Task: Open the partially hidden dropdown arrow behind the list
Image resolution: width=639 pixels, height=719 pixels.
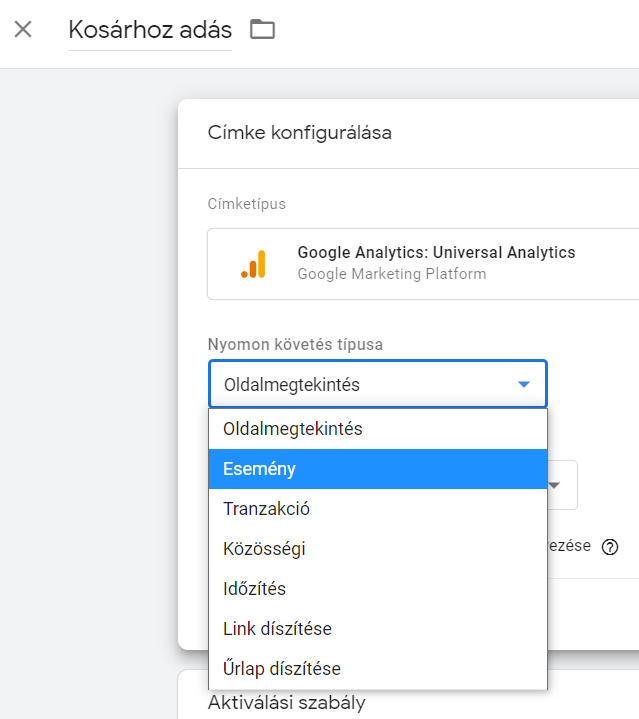Action: pos(555,485)
